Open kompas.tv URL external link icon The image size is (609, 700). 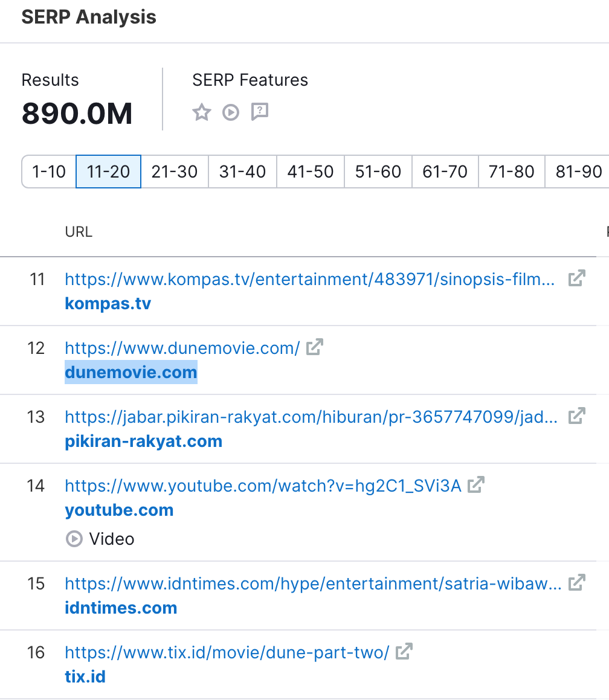[x=576, y=278]
